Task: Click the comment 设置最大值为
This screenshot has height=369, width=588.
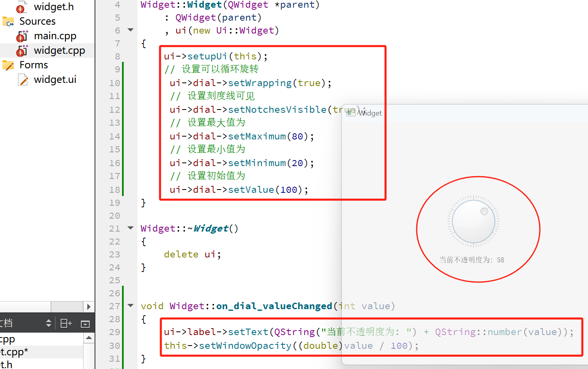Action: point(208,122)
